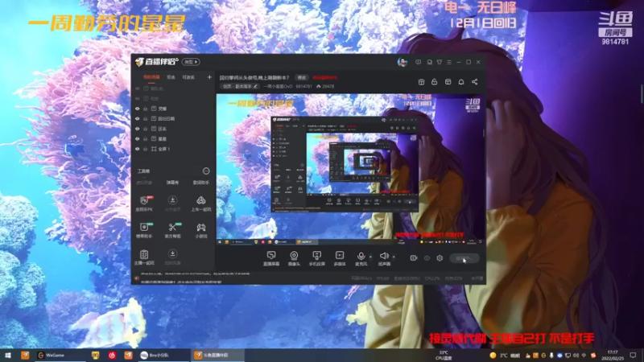Expand speaker options arrow
The image size is (644, 362).
[394, 257]
